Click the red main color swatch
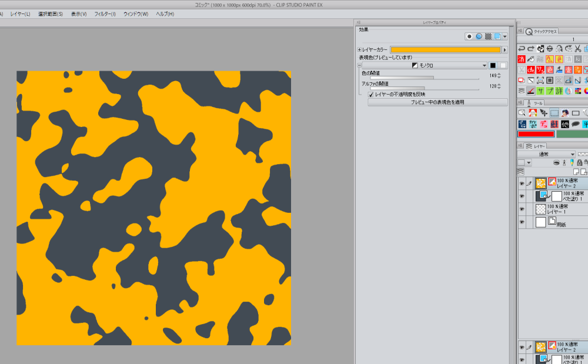Screen dimensions: 588x364 (x=536, y=134)
